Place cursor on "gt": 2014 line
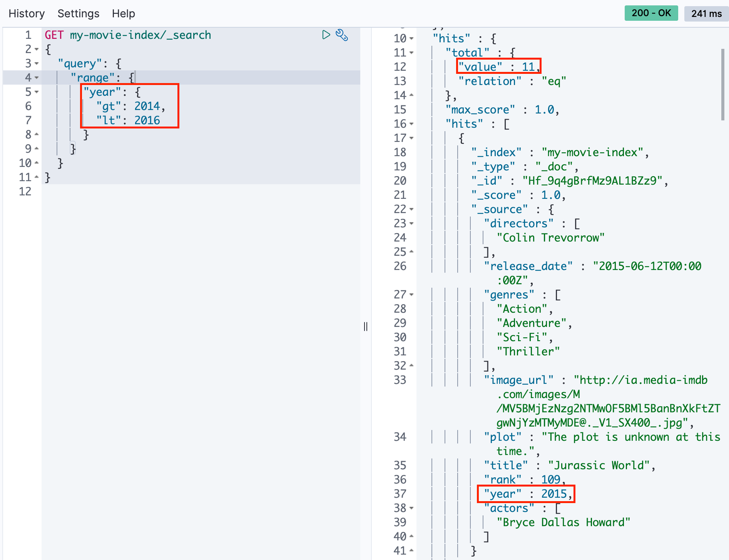 (x=131, y=106)
